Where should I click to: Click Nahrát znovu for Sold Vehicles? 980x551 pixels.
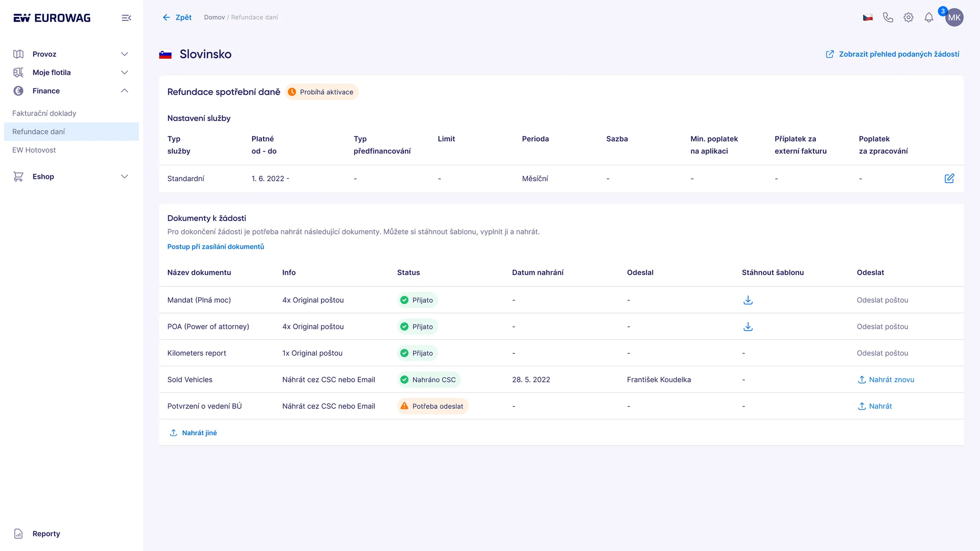click(886, 380)
